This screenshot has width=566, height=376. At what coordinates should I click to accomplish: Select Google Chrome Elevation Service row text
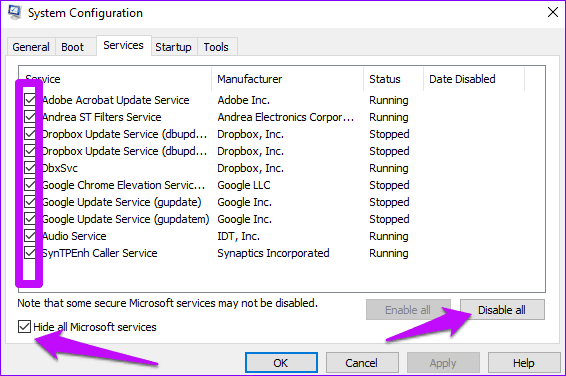[123, 185]
